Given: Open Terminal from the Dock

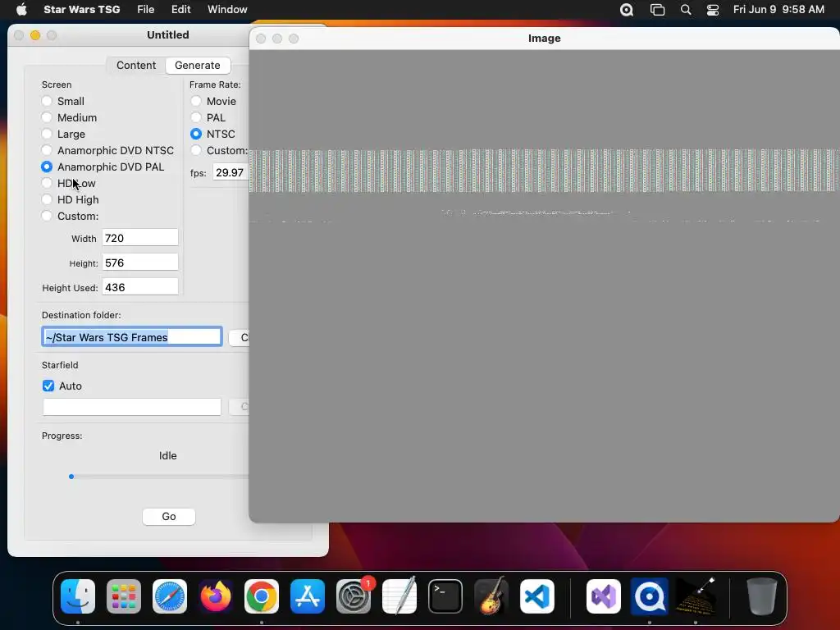Looking at the screenshot, I should coord(445,596).
